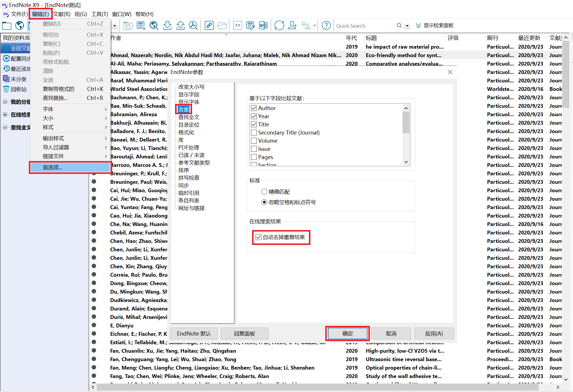Click the sync library icon
The image size is (573, 392).
pos(279,26)
